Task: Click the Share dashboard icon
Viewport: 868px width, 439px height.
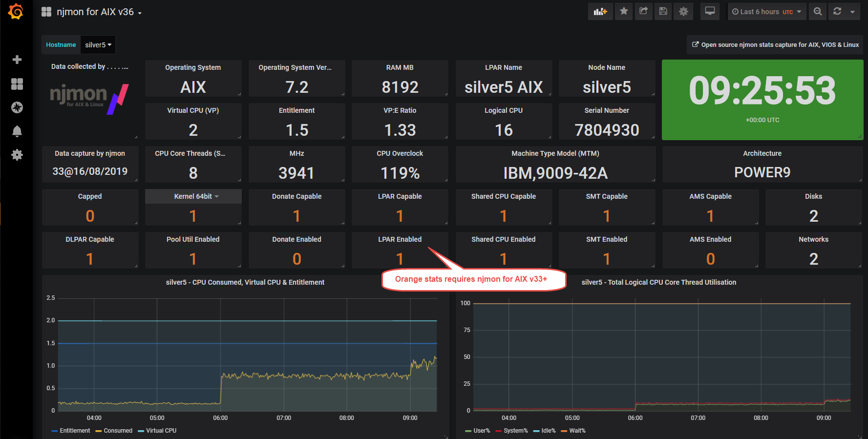Action: coord(643,12)
